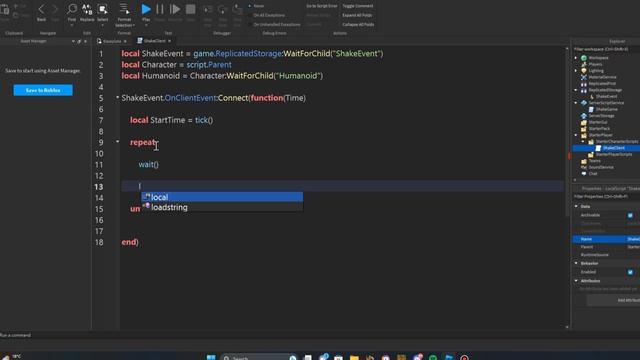Click the MaterialService icon in Explorer
This screenshot has height=360, width=640.
tap(584, 77)
